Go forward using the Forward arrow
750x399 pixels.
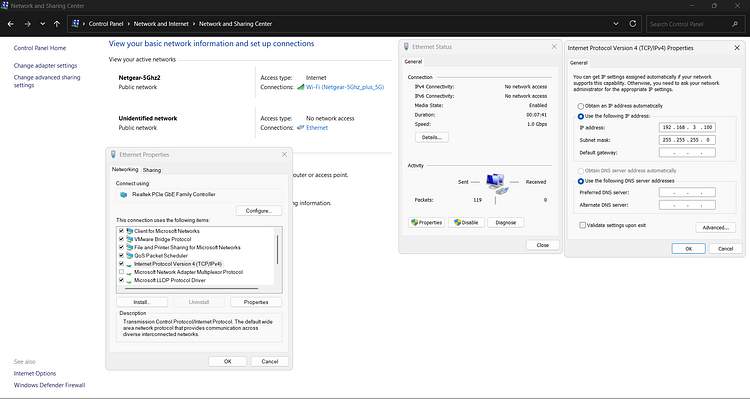27,23
